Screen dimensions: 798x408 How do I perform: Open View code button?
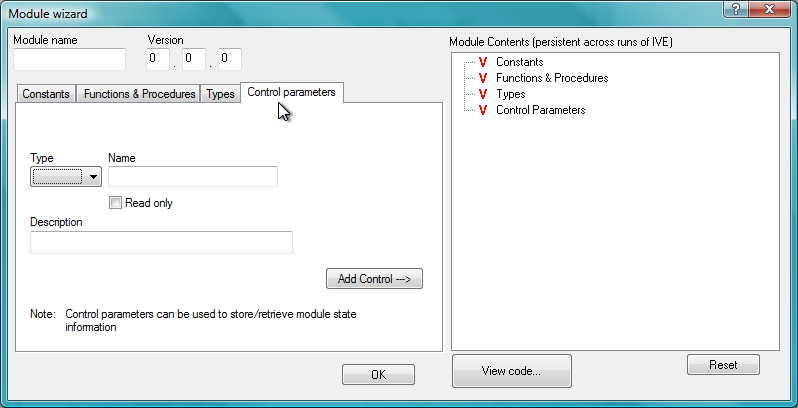point(511,371)
